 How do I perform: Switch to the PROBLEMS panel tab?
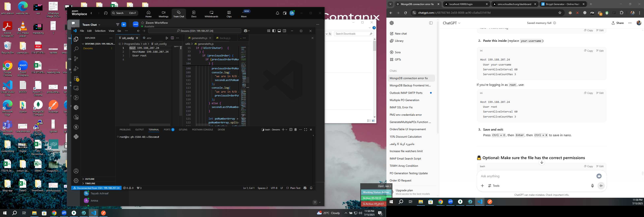tap(125, 130)
